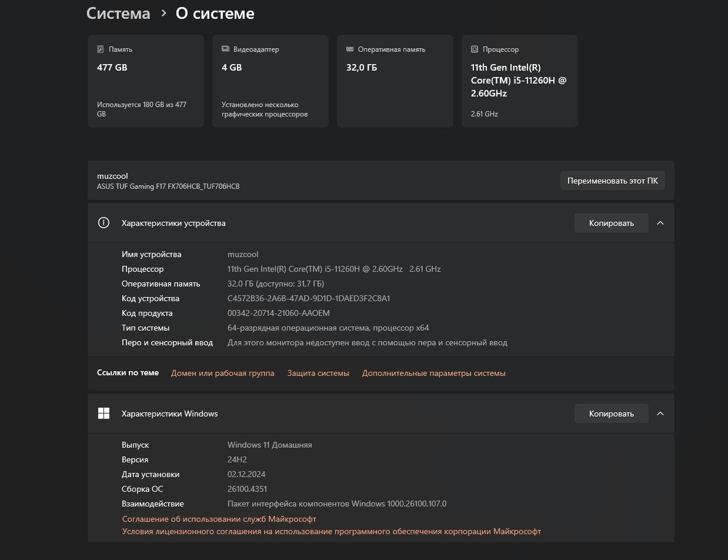Image resolution: width=728 pixels, height=560 pixels.
Task: Open Условия лицензионного соглашения link
Action: coord(332,531)
